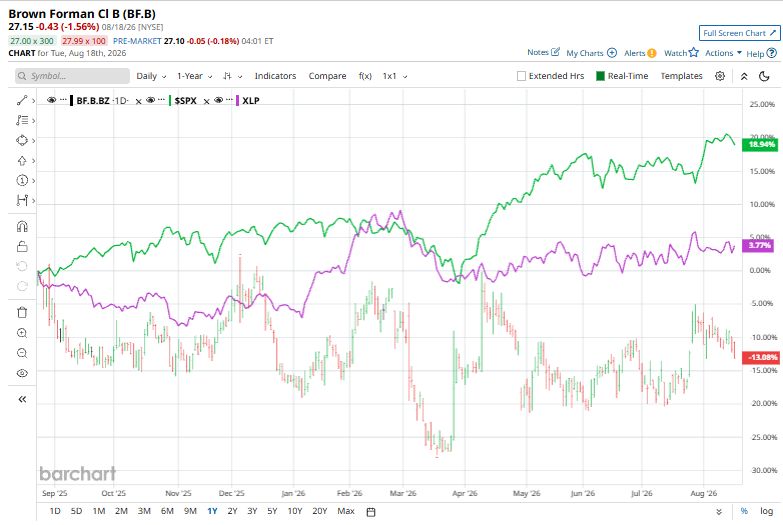Toggle the magnet snap tool
Screen dimensions: 783x525
22,226
